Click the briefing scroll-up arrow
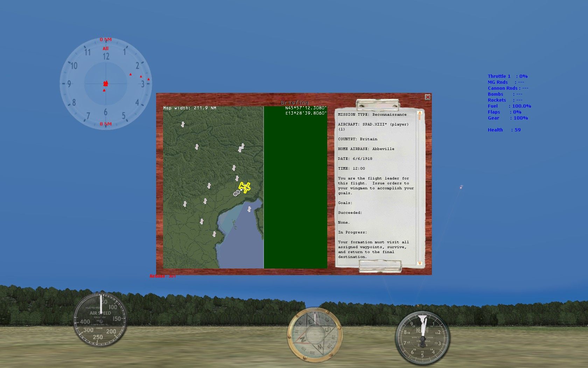The width and height of the screenshot is (588, 368). tap(420, 113)
